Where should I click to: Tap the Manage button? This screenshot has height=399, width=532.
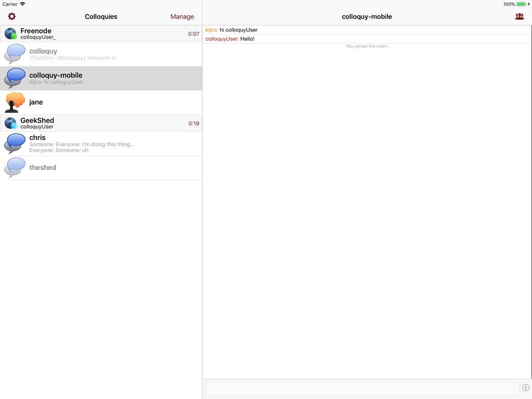pyautogui.click(x=182, y=17)
